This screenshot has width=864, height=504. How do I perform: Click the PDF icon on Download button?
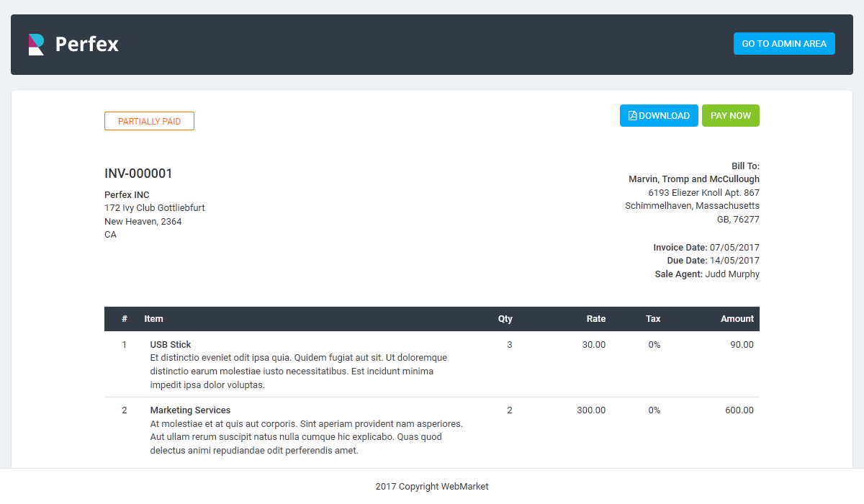click(x=632, y=116)
